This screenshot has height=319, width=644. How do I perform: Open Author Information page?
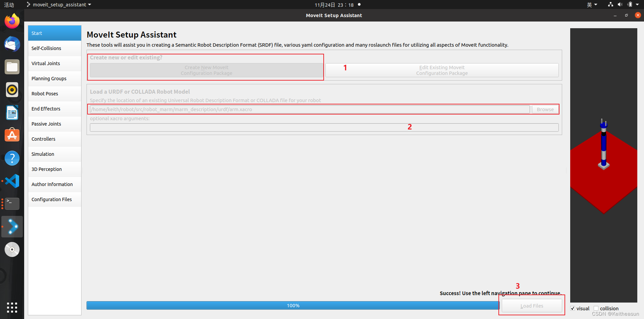tap(55, 184)
